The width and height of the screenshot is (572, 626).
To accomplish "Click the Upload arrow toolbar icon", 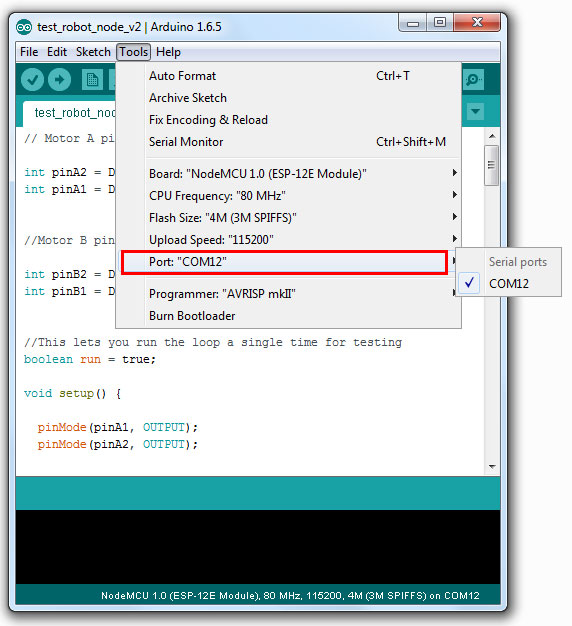I will coord(59,80).
